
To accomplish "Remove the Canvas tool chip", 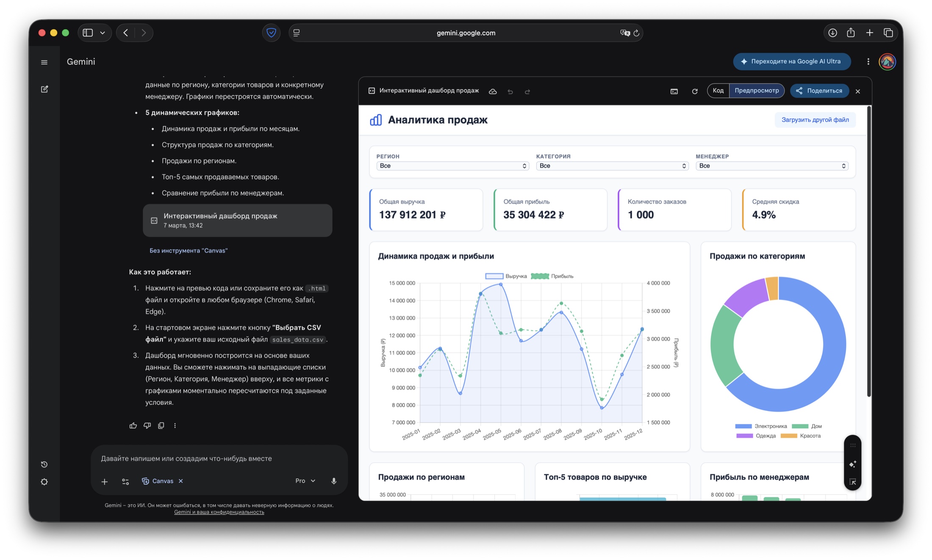I will tap(181, 481).
